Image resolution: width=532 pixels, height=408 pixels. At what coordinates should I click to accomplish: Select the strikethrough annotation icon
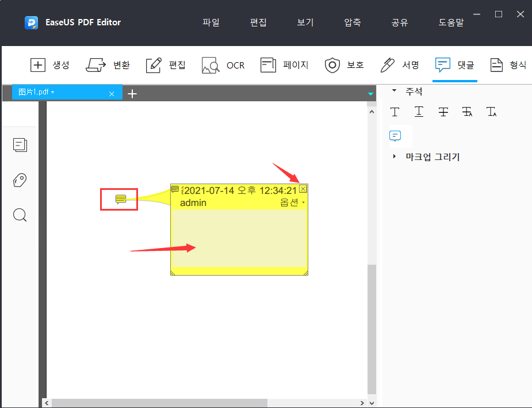[443, 111]
